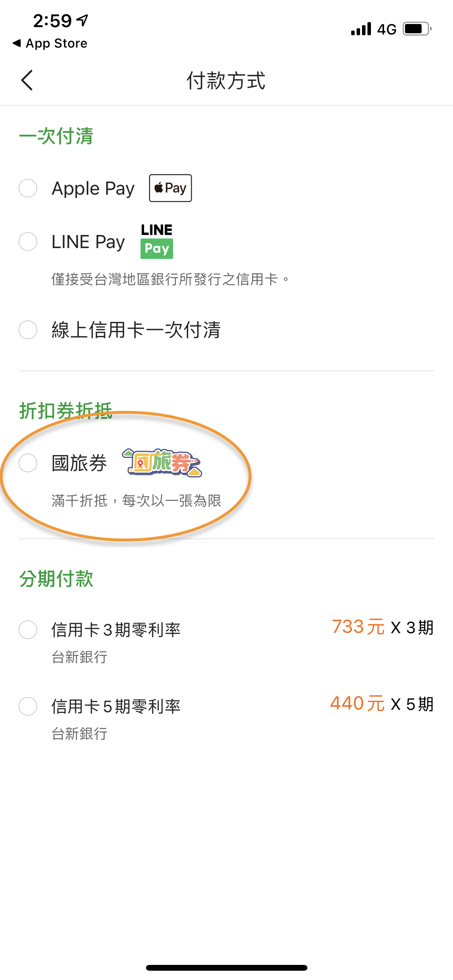Viewport: 453px width, 980px height.
Task: Select the LINE Pay radio button
Action: coord(28,242)
